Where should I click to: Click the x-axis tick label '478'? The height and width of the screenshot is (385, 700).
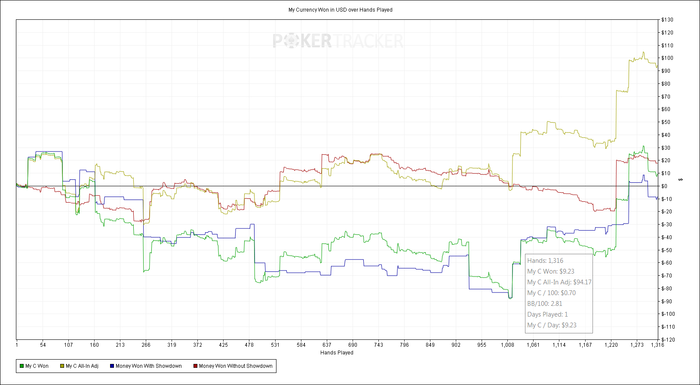250,345
